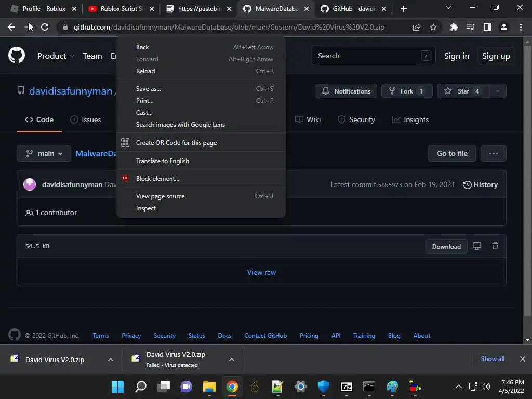This screenshot has width=532, height=399.
Task: Click the Go to file button
Action: tap(452, 153)
